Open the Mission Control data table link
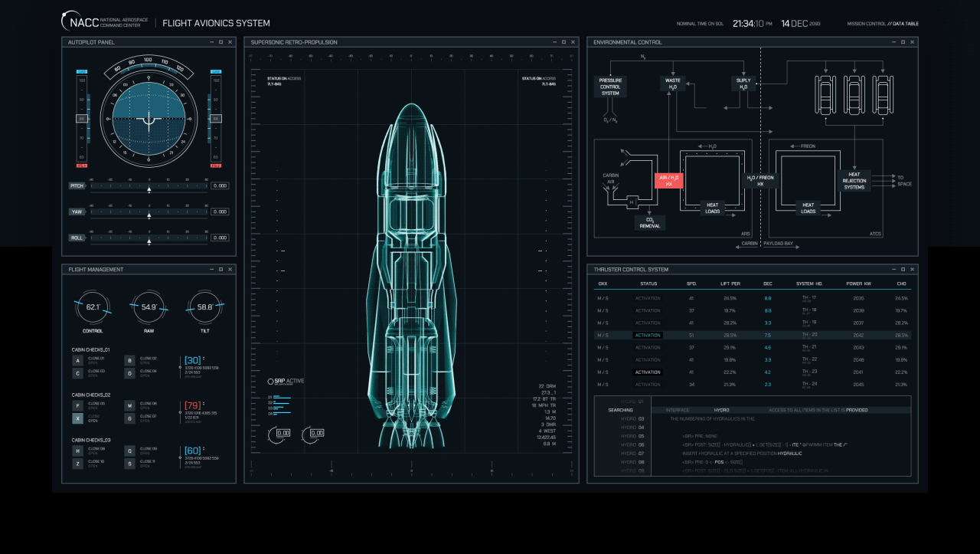Viewport: 980px width, 554px height. [883, 24]
